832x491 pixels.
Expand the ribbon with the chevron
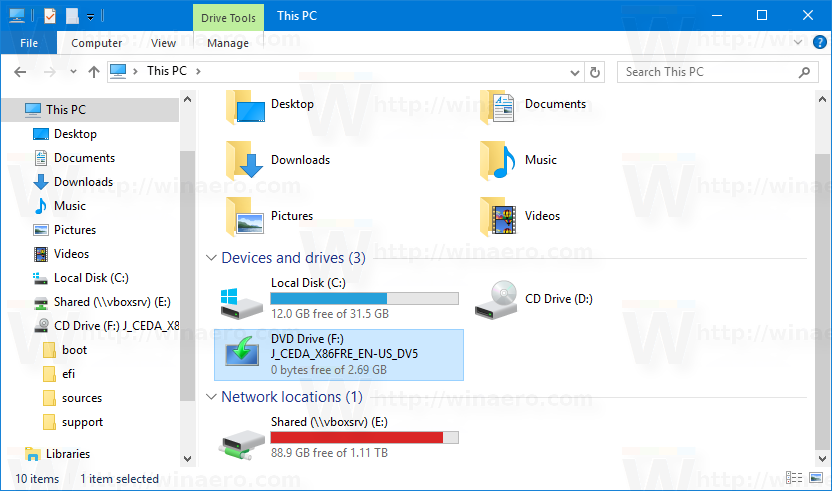(798, 42)
